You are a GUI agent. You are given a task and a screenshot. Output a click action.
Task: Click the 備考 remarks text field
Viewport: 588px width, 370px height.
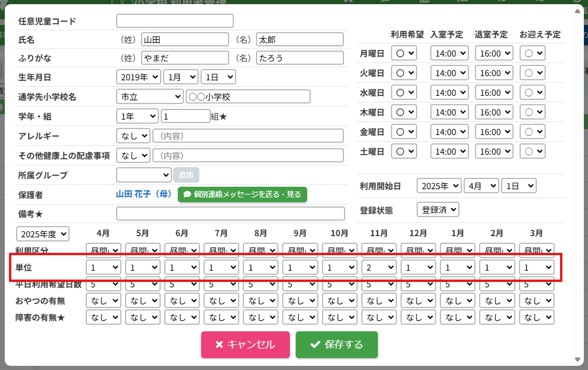click(x=230, y=214)
